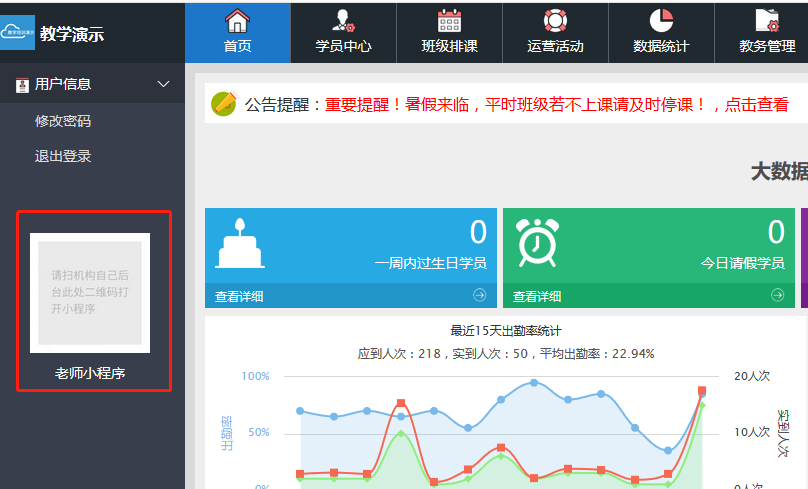
Task: Open the 学员中心 tab
Action: pyautogui.click(x=343, y=33)
